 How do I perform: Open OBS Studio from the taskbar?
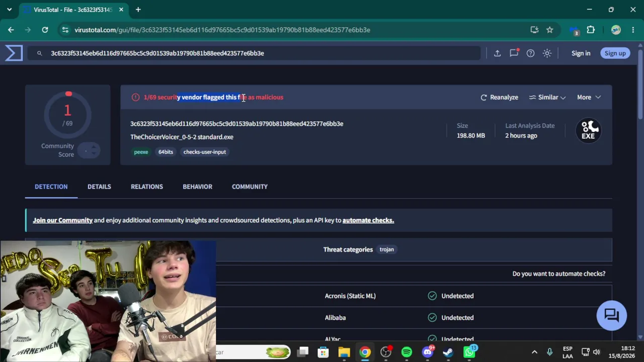386,352
